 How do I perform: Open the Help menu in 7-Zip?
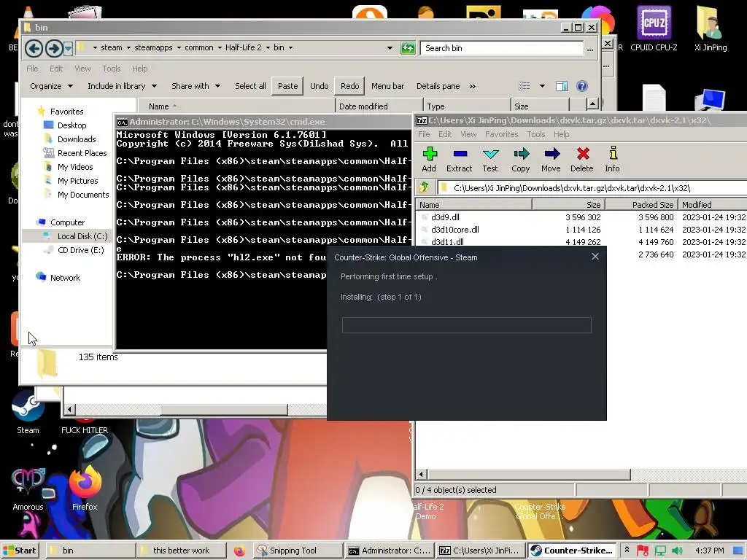561,134
